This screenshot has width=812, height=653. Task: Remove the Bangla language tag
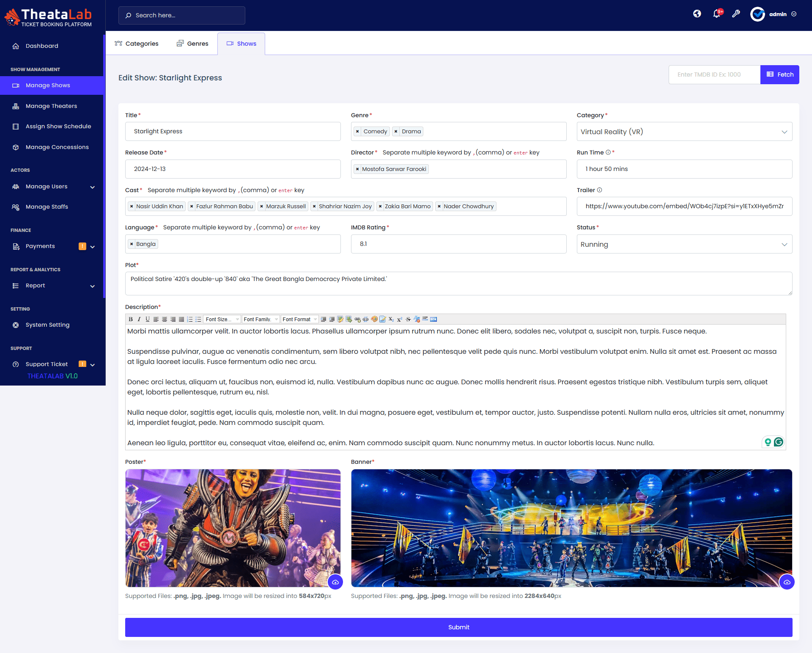tap(132, 244)
